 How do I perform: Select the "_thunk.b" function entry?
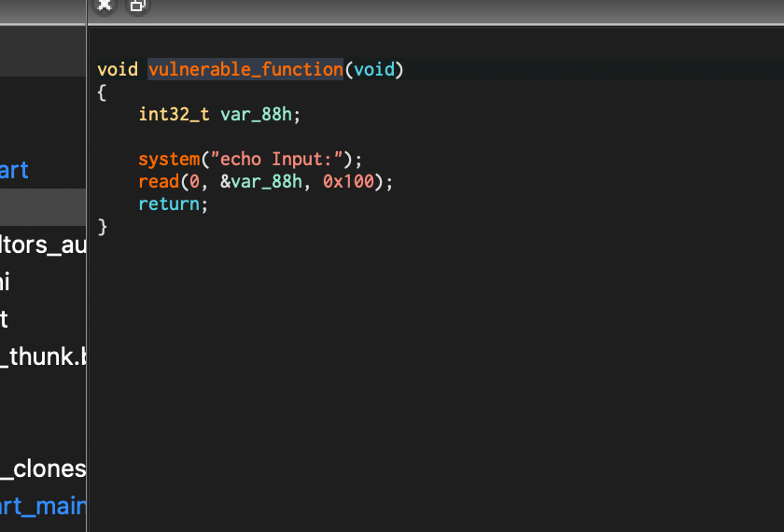(x=43, y=357)
